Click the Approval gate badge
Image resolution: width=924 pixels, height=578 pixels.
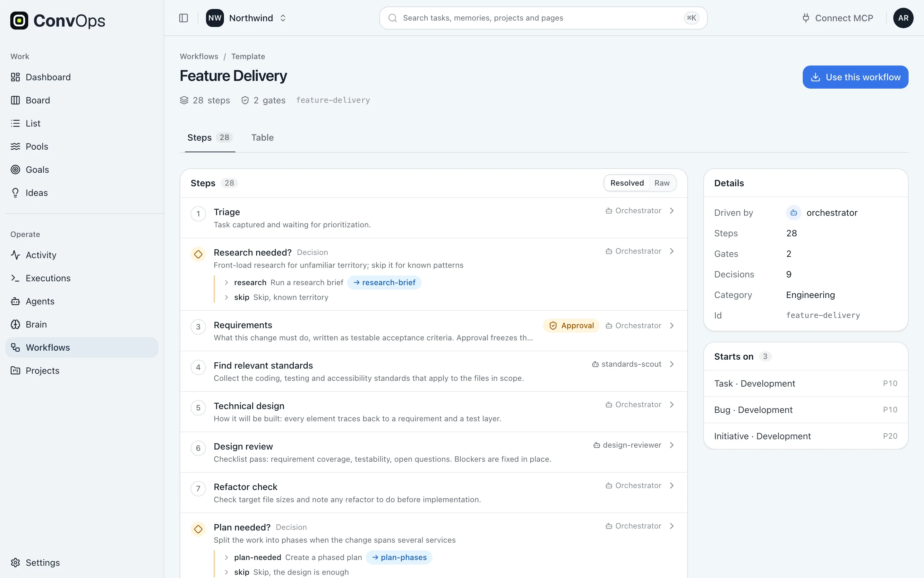(x=571, y=326)
